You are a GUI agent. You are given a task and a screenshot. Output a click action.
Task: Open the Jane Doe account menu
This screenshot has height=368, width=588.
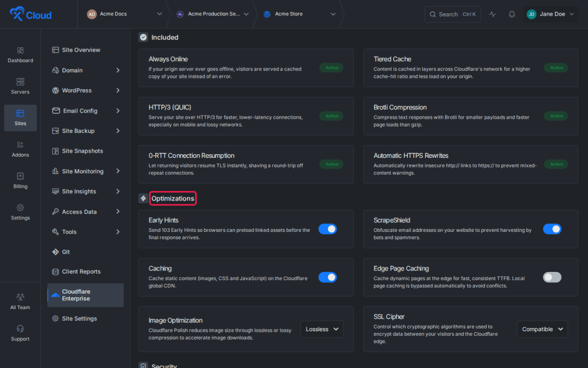click(x=550, y=14)
